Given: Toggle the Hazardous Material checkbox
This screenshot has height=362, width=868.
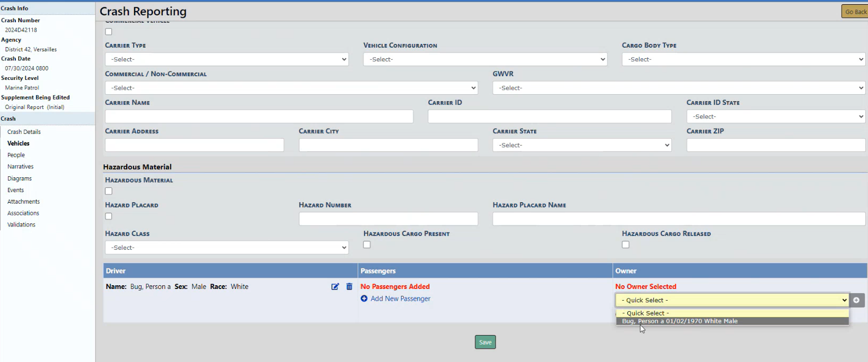Looking at the screenshot, I should coord(109,191).
